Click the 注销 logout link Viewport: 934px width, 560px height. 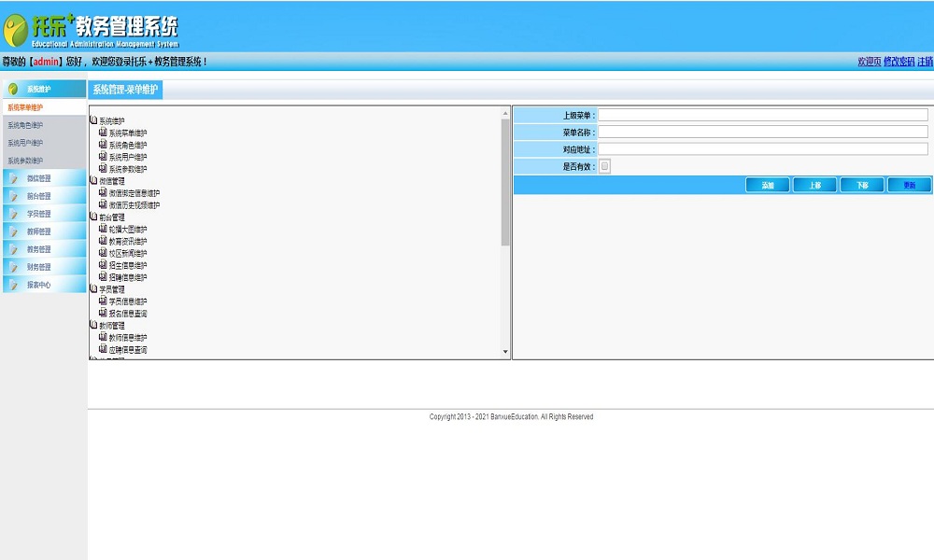point(925,62)
